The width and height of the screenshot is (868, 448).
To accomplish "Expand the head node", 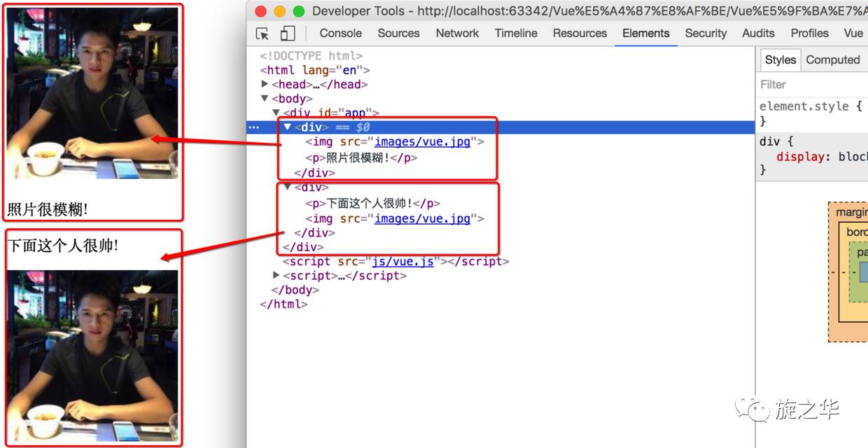I will [x=265, y=84].
